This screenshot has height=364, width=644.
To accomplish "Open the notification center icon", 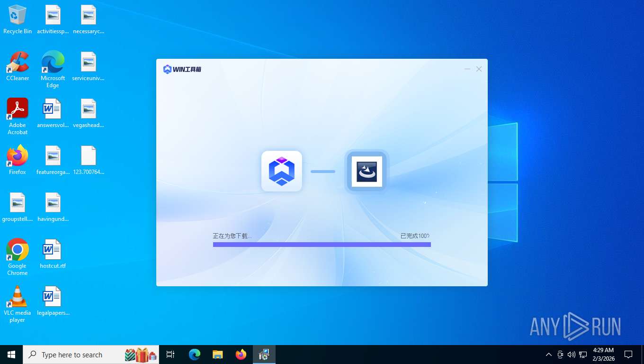I will point(628,355).
